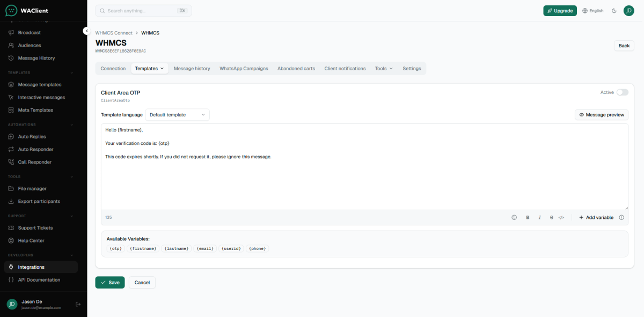
Task: Insert the {otp} variable chip
Action: pyautogui.click(x=115, y=249)
